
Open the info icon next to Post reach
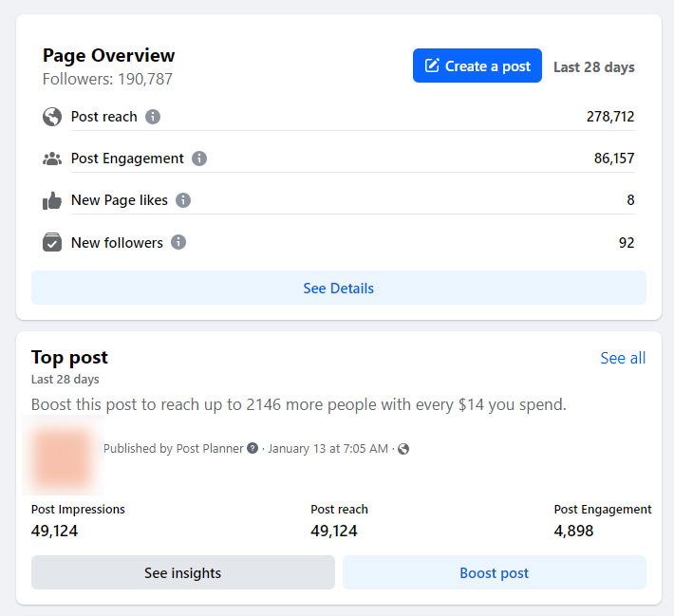153,117
